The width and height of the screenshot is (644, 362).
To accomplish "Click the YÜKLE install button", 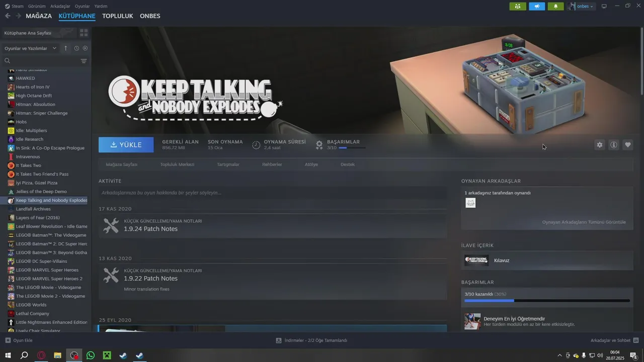I will point(126,145).
